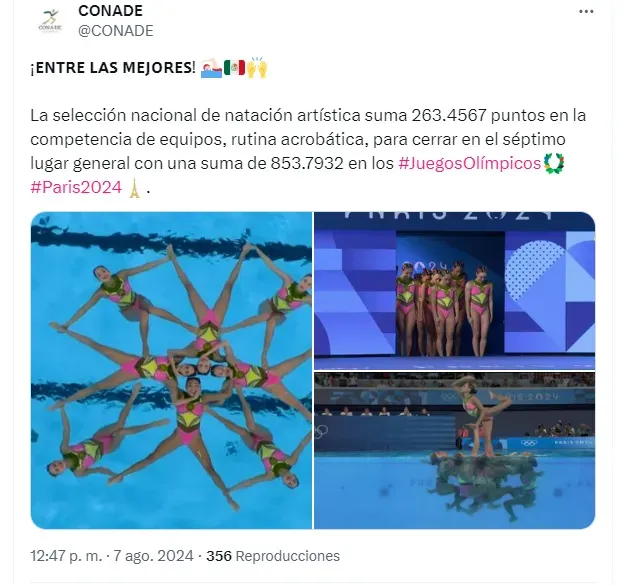The height and width of the screenshot is (585, 622).
Task: Open the #JuegosOlímpicos hashtag
Action: coord(470,163)
